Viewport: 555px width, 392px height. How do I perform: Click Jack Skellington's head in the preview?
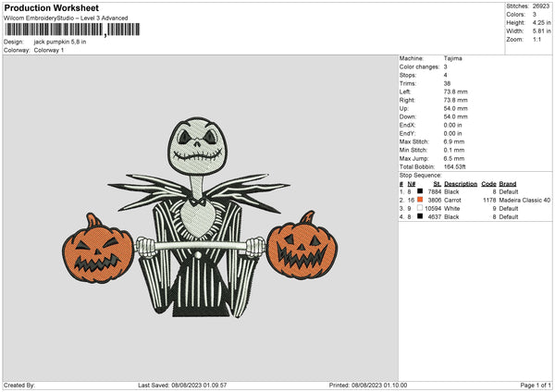click(197, 146)
